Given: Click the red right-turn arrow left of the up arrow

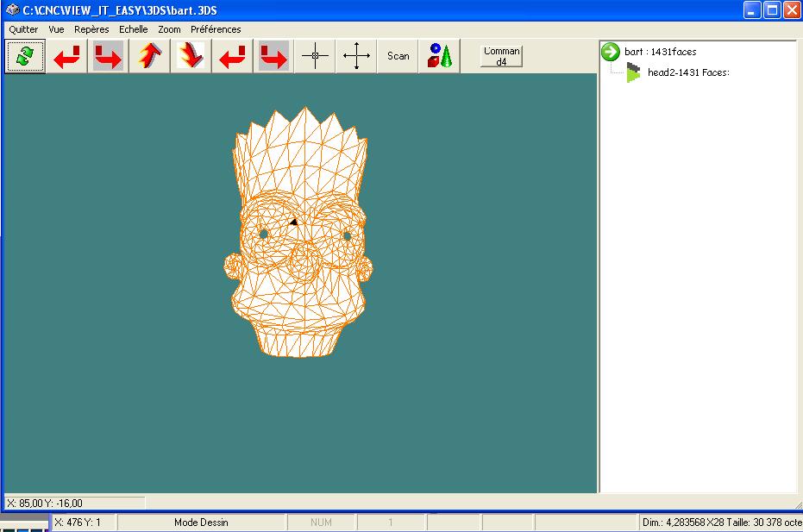Looking at the screenshot, I should click(108, 56).
